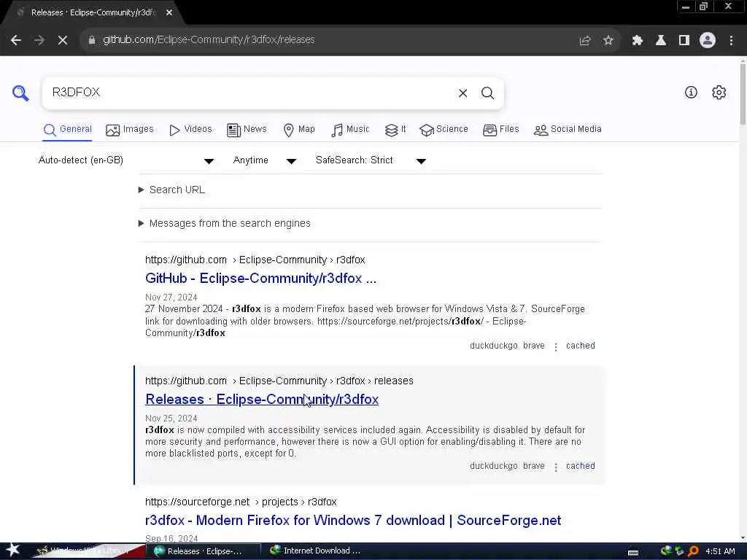
Task: Click the Releases result https://github.com URL text
Action: (x=279, y=381)
